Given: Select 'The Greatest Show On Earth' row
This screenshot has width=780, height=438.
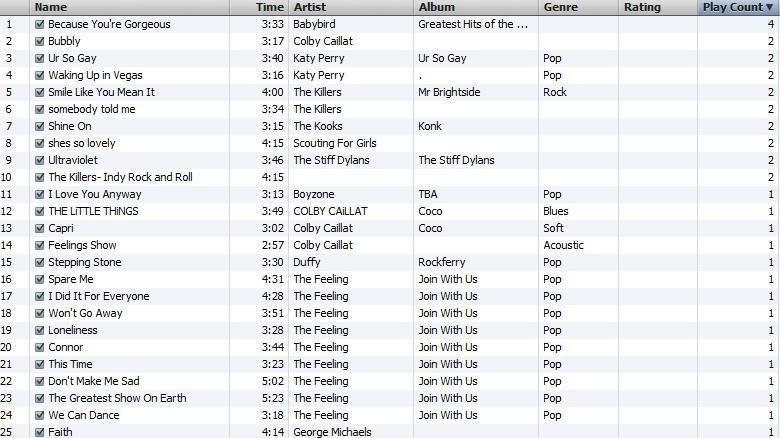Looking at the screenshot, I should (x=117, y=398).
